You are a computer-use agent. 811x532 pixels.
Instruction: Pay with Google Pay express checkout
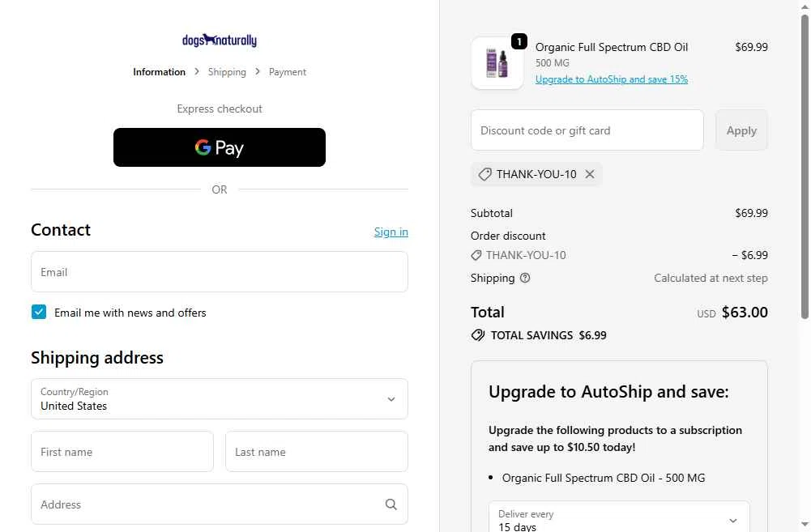point(220,147)
